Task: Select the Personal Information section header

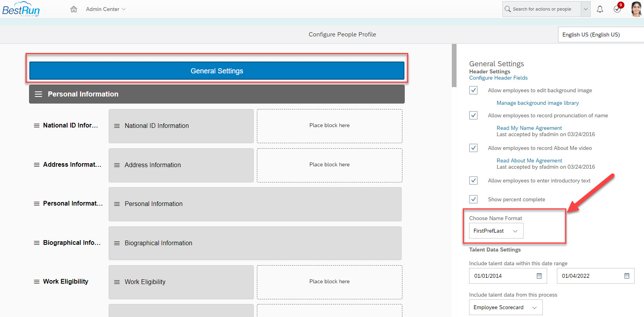Action: pyautogui.click(x=217, y=94)
